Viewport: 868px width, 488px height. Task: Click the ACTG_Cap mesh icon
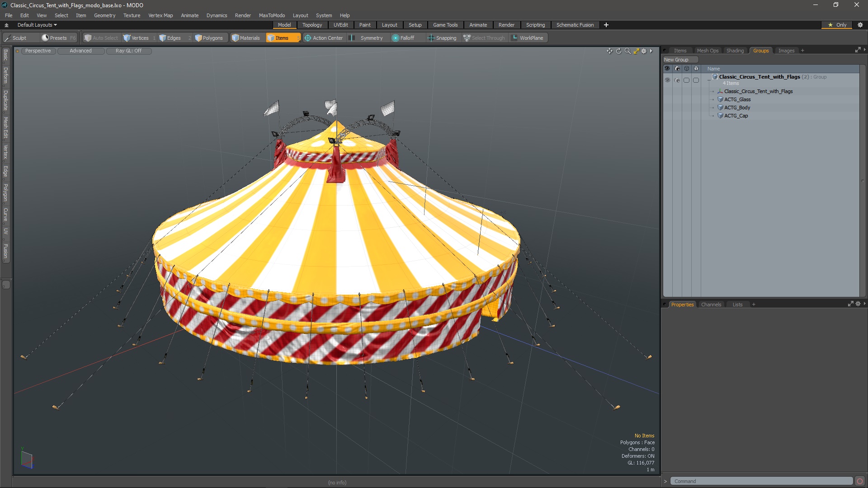(720, 116)
